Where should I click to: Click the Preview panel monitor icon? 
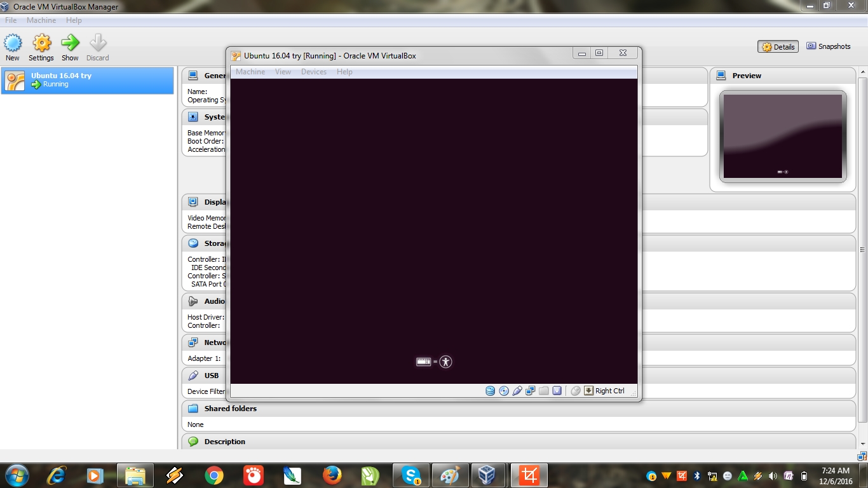(x=721, y=75)
